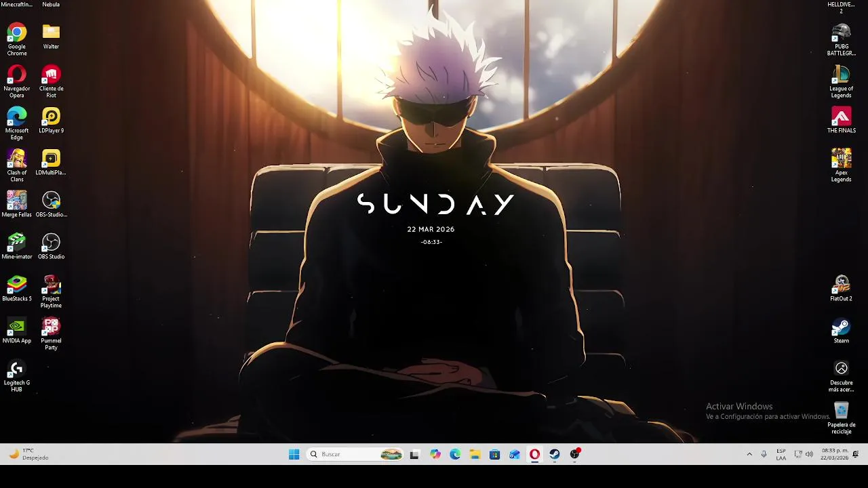Launch the LDPlayer 9 desktop shortcut
The image size is (868, 488).
(x=51, y=121)
